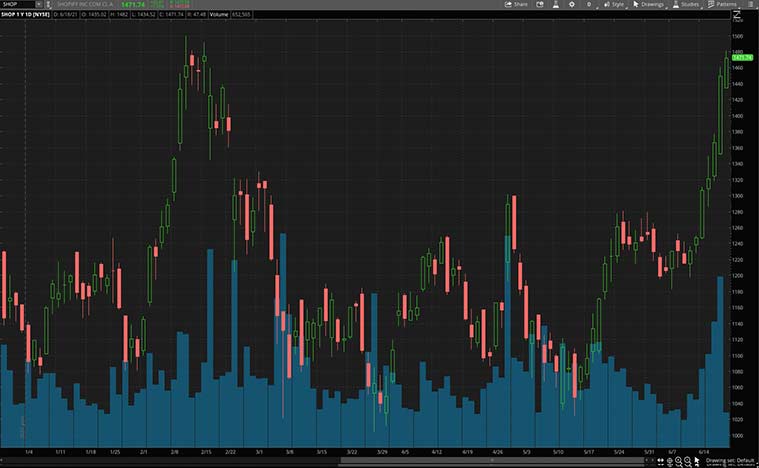
Task: Click the Volume label in chart header
Action: [219, 15]
